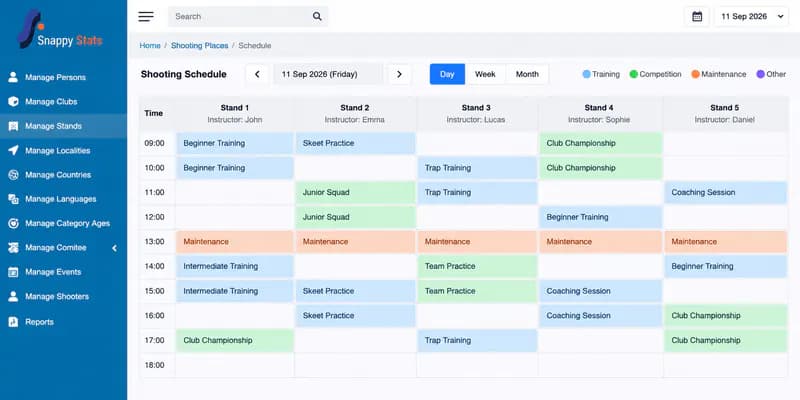Screen dimensions: 800x400
Task: Click the Instructor: Emma text
Action: point(355,120)
